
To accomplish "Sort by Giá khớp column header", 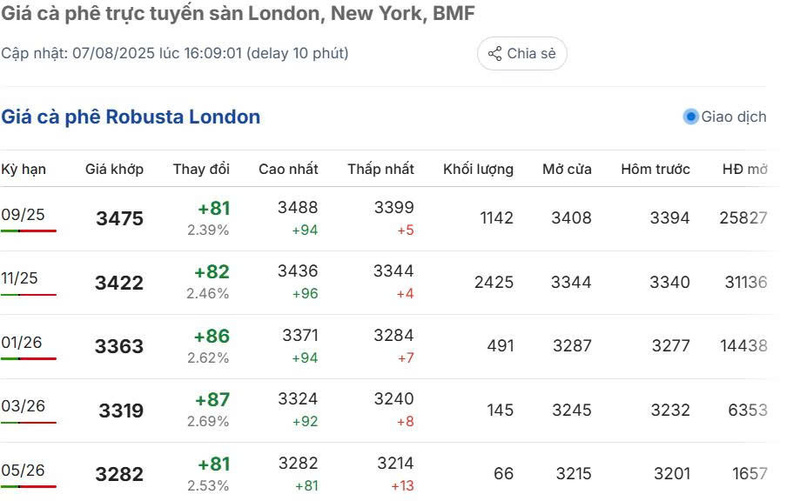I will coord(114,169).
